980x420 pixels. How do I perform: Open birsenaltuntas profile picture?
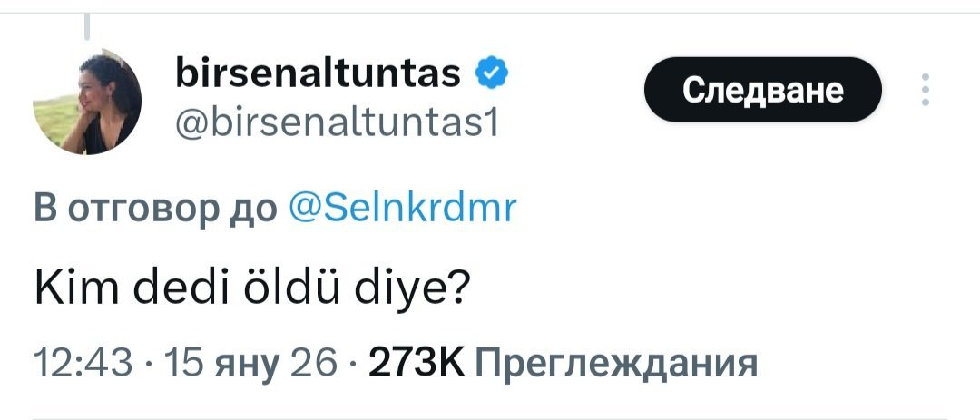pos(87,102)
